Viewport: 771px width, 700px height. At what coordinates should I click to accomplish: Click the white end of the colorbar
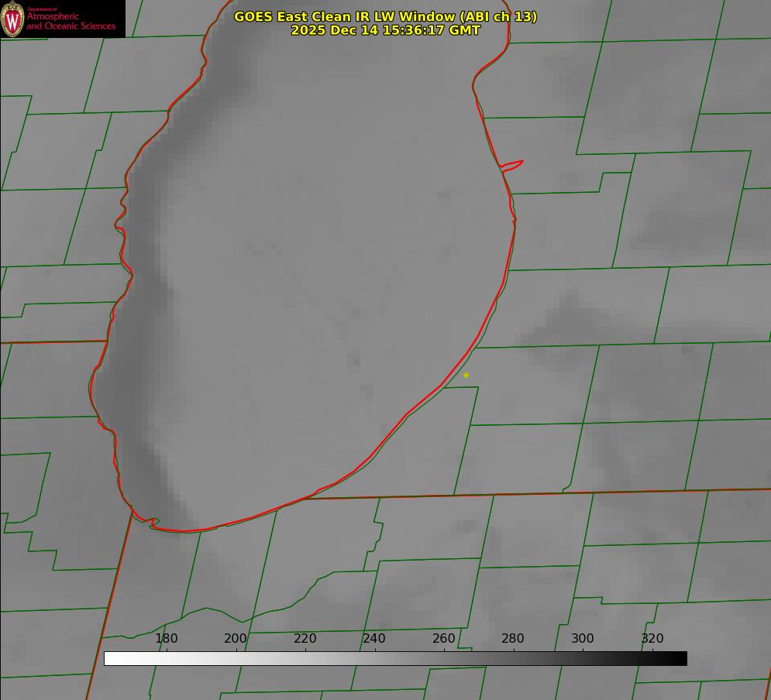(110, 658)
